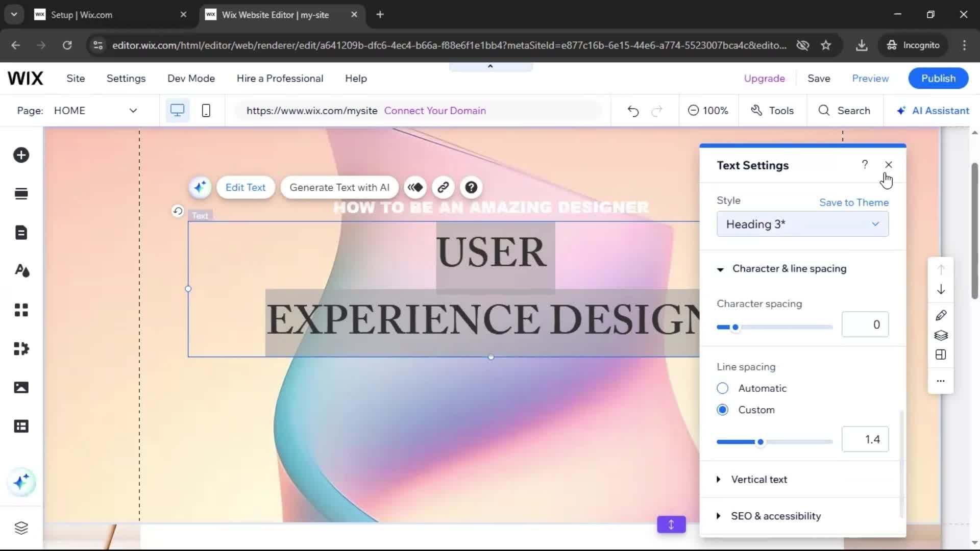Click the help icon on text toolbar

[x=471, y=187]
